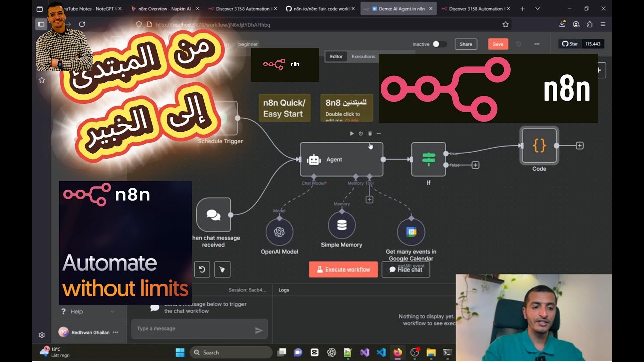
Task: Reload the current page
Action: pos(82,24)
